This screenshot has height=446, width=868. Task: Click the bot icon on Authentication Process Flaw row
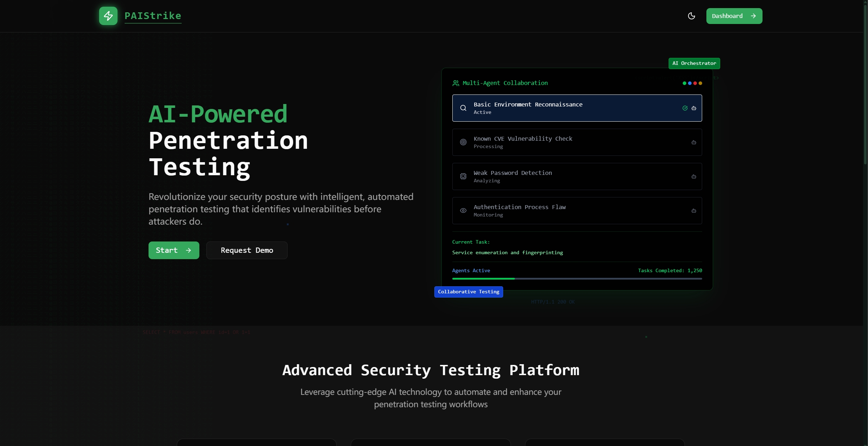694,211
